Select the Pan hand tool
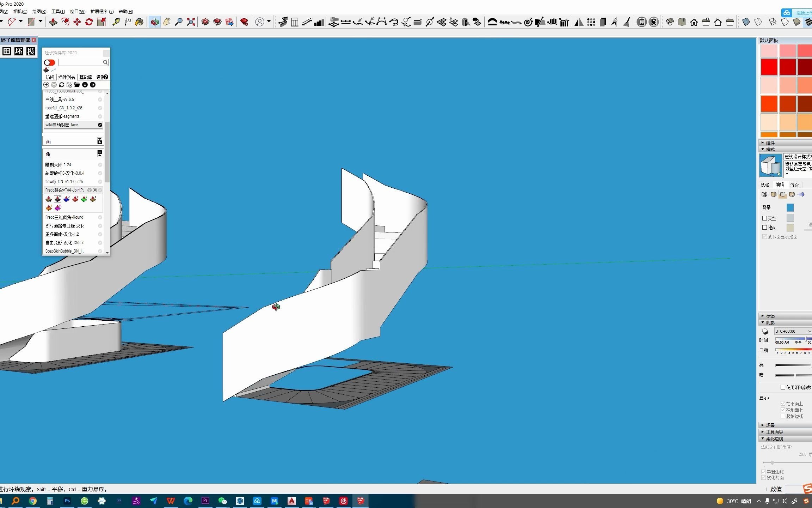 point(167,22)
